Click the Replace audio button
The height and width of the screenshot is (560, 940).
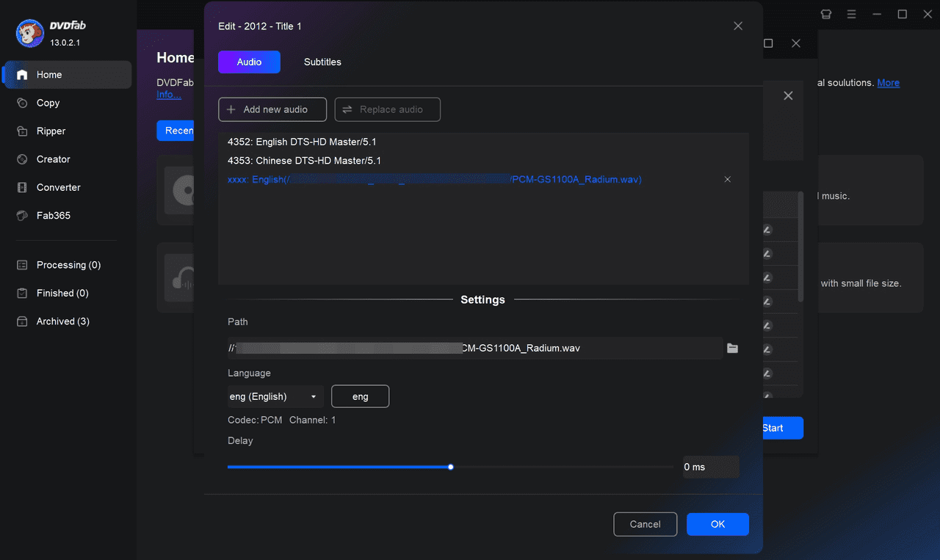click(388, 109)
